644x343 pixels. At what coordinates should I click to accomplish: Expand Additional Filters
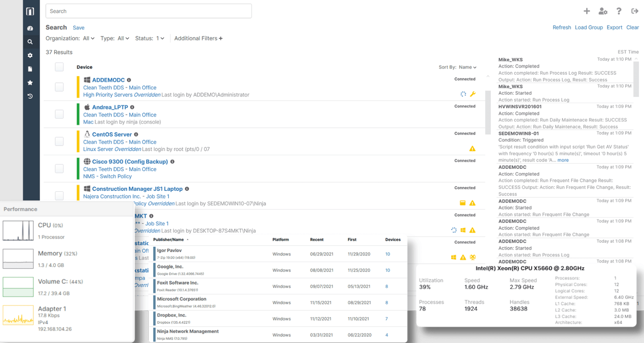(x=198, y=38)
